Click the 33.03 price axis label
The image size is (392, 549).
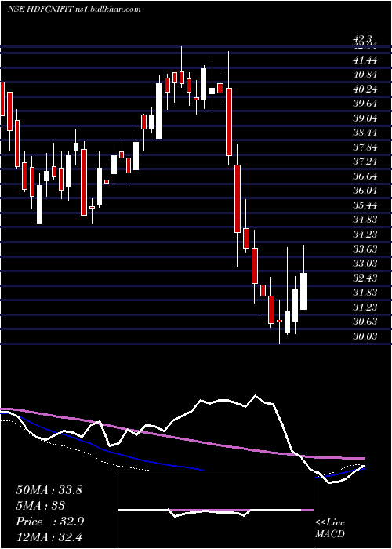pos(365,264)
